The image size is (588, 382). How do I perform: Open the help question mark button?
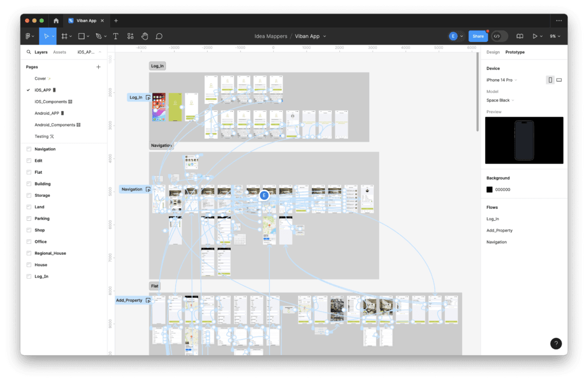pos(556,344)
